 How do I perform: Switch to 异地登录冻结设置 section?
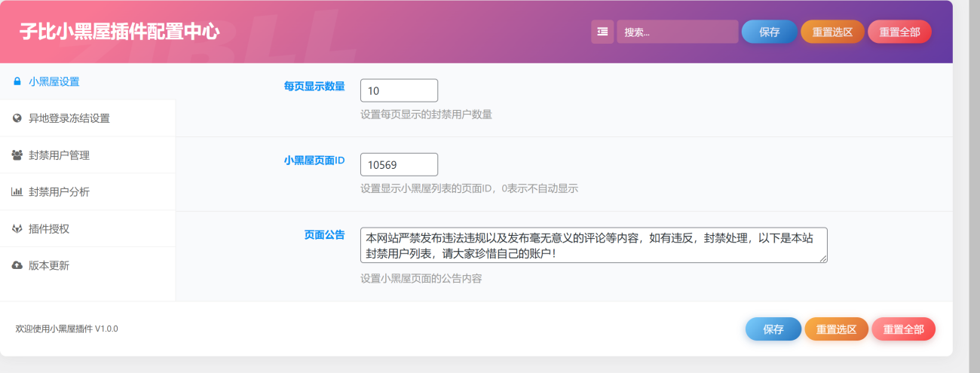(x=69, y=118)
